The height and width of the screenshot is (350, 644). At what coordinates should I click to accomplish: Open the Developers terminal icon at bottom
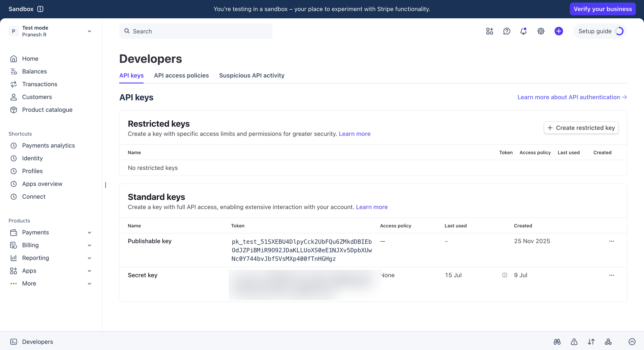pos(14,342)
